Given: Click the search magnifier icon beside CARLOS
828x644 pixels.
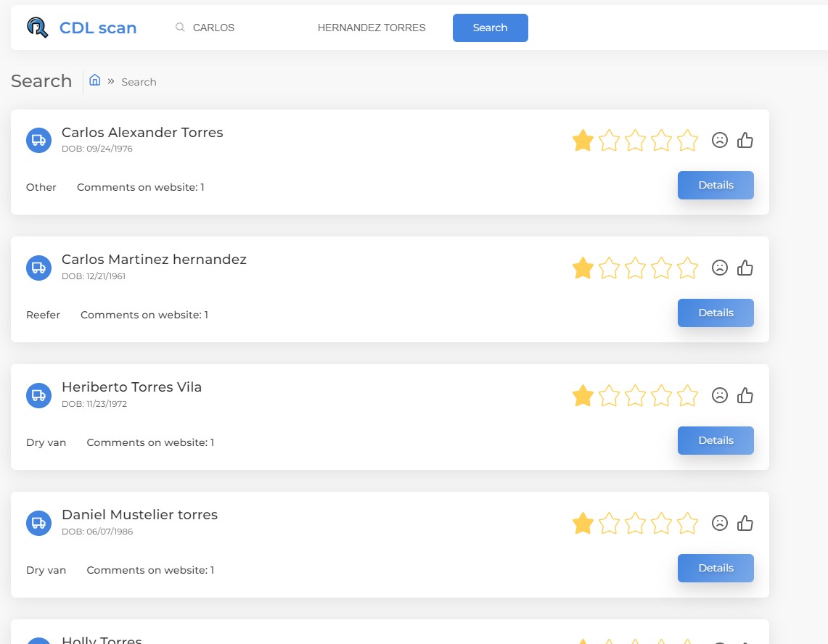Looking at the screenshot, I should point(180,27).
